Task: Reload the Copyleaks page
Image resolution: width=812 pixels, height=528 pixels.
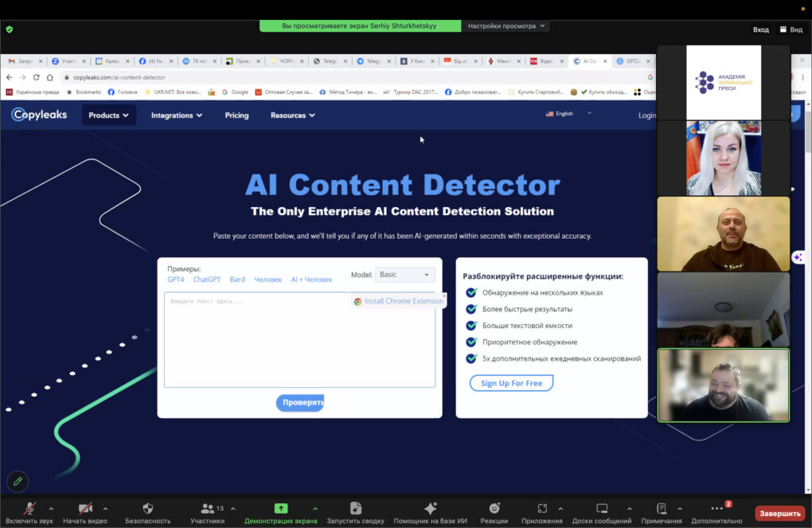Action: 37,77
